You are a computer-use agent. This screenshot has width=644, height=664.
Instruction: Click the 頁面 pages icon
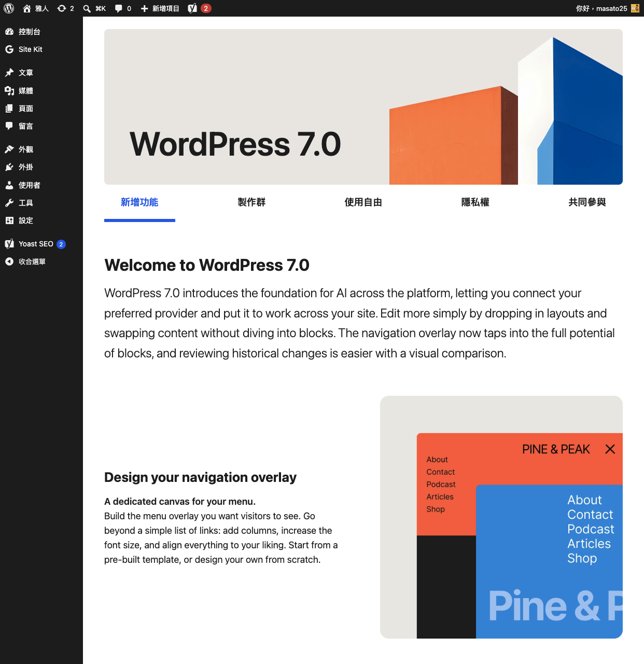9,108
